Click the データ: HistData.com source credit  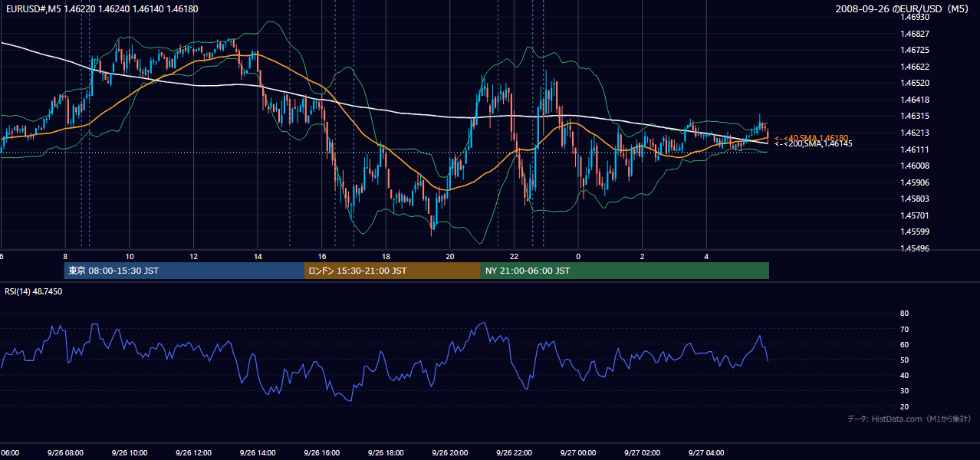pos(909,419)
